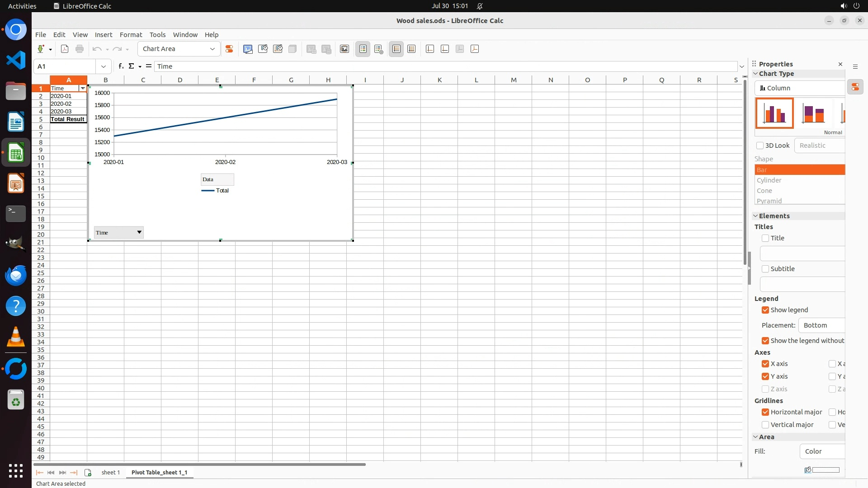Disable the Show legend checkbox

click(765, 310)
